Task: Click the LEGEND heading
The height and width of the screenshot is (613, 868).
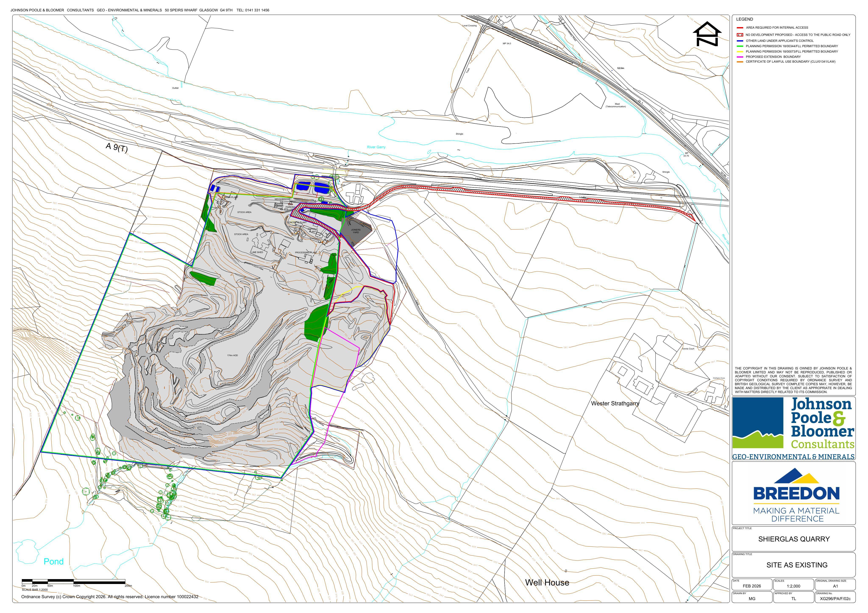Action: [x=744, y=19]
